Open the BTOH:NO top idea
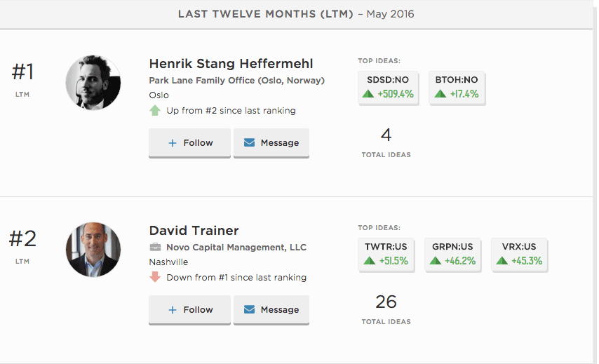Screen dimensions: 599x364 tap(457, 88)
